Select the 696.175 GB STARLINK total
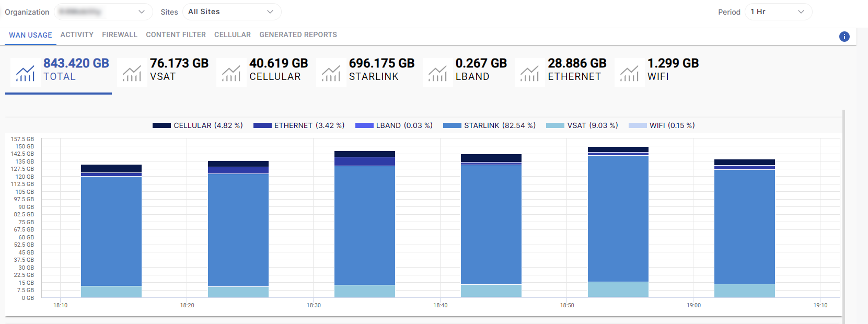Viewport: 868px width, 324px height. tap(381, 63)
